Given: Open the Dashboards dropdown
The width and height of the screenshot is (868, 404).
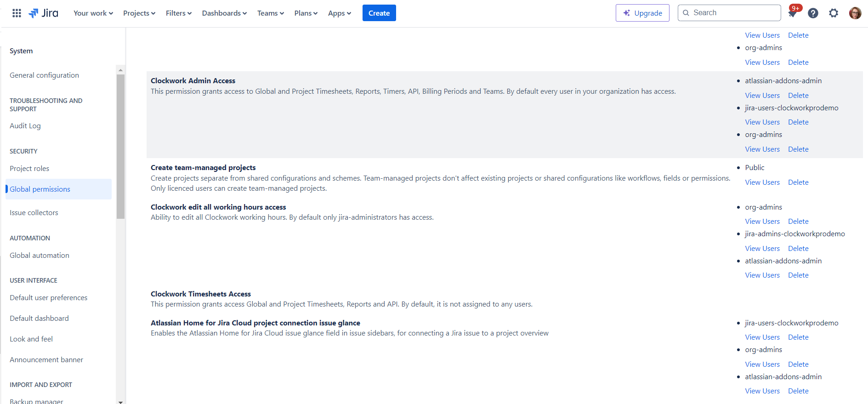Looking at the screenshot, I should tap(224, 13).
